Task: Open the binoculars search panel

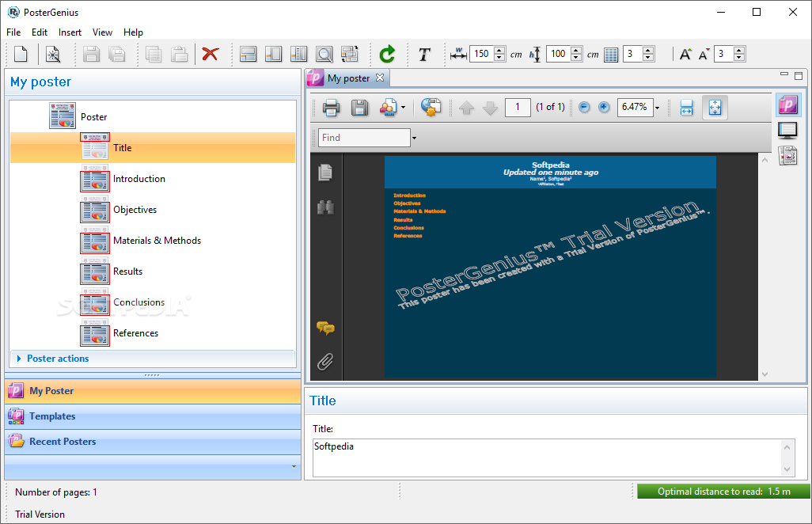Action: (325, 207)
